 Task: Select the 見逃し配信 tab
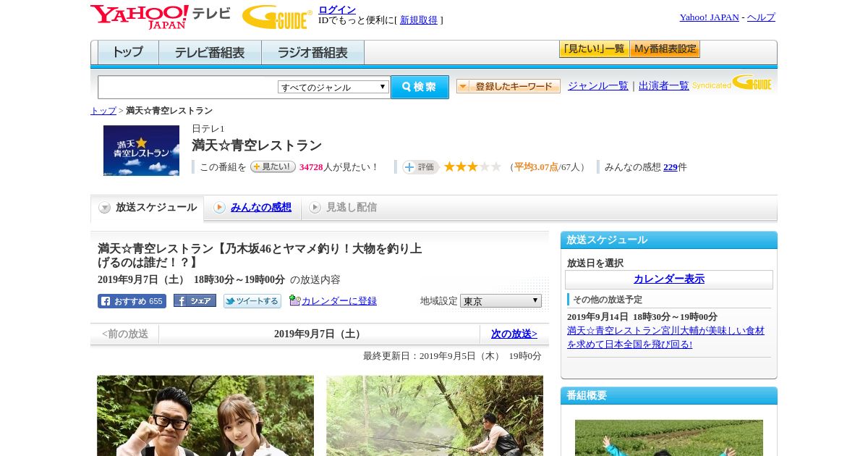[352, 207]
